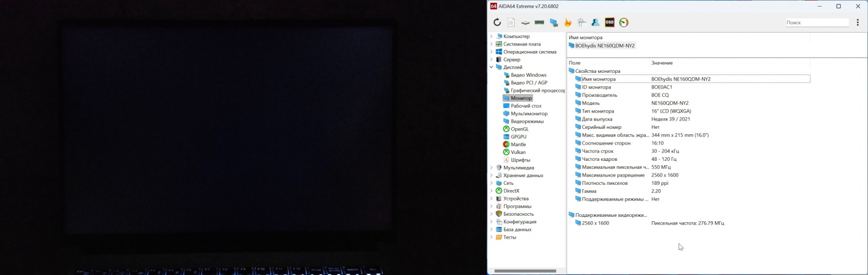Click the Программы category icon

tap(499, 207)
